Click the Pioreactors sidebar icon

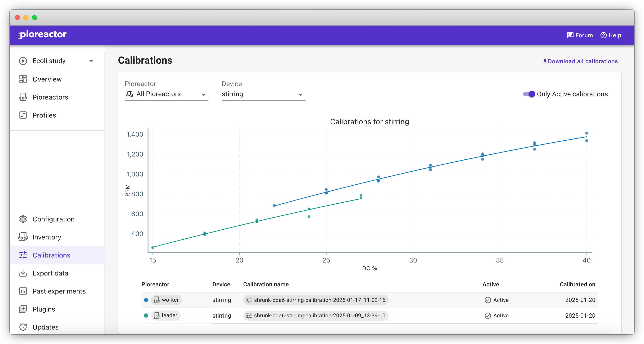[x=23, y=97]
